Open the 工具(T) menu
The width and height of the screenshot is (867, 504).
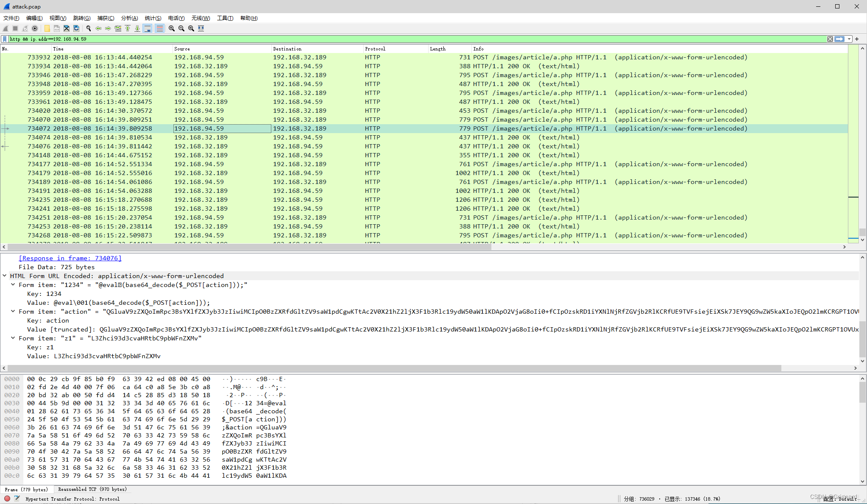tap(225, 18)
